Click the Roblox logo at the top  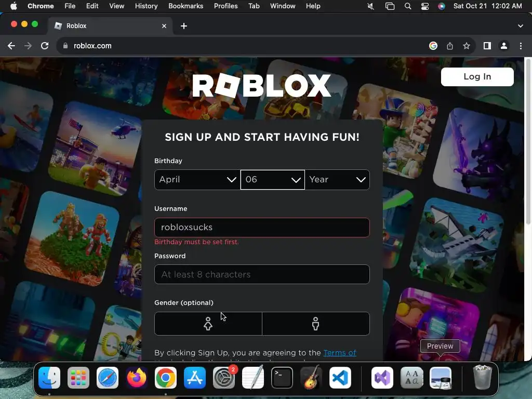tap(262, 86)
